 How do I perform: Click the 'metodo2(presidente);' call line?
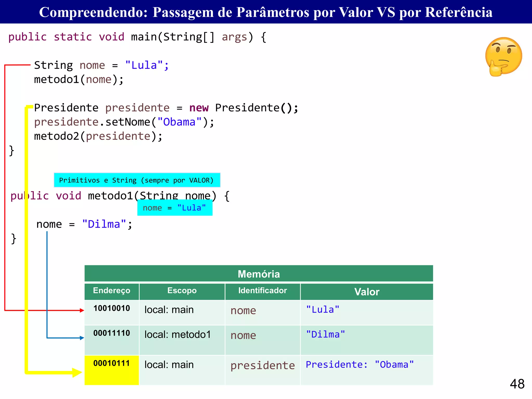pyautogui.click(x=98, y=136)
